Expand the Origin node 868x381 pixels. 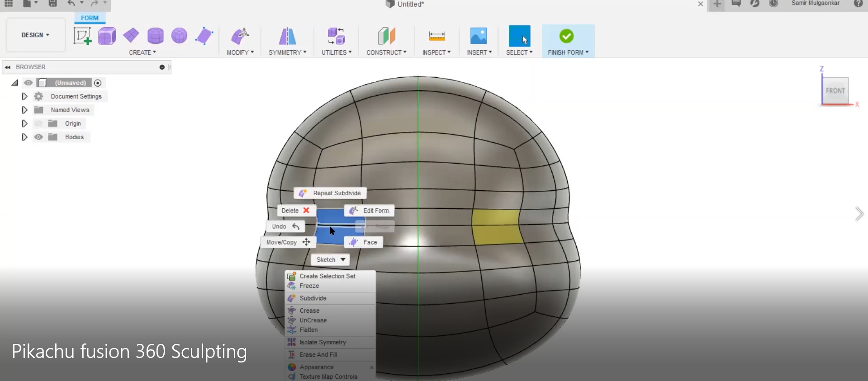tap(24, 123)
